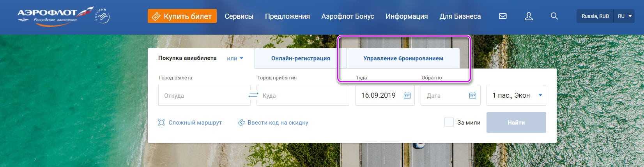The height and width of the screenshot is (167, 644).
Task: Switch to Управление бронированием tab
Action: (403, 58)
